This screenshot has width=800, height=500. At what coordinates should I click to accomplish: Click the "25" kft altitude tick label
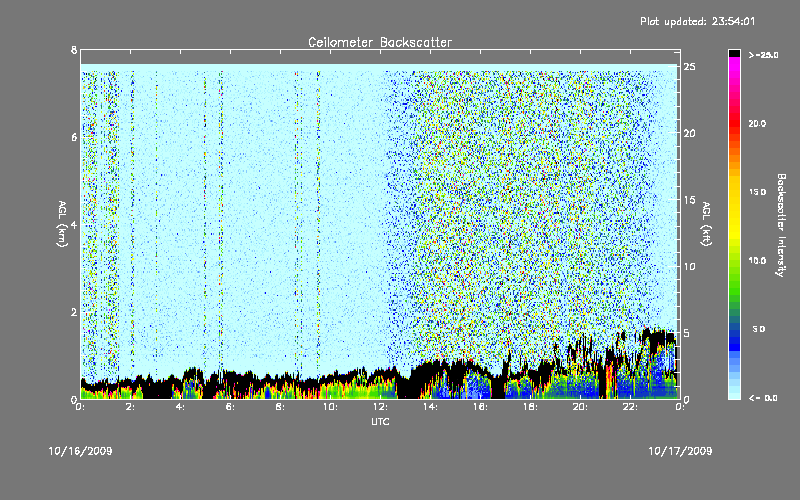click(689, 67)
